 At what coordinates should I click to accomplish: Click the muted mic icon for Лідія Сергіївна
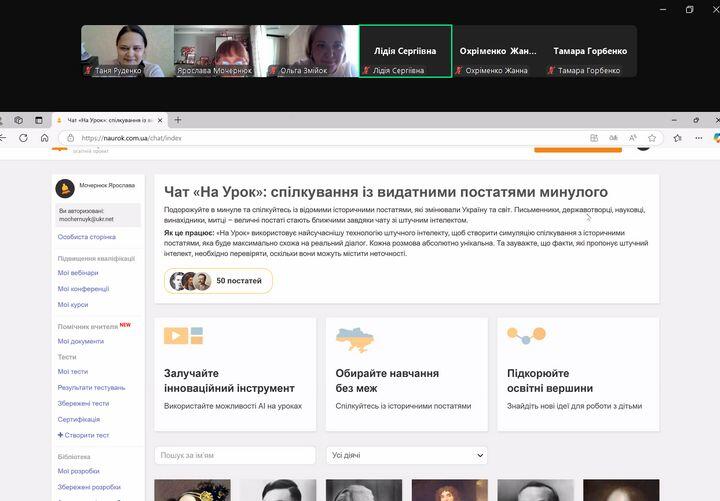(x=366, y=70)
